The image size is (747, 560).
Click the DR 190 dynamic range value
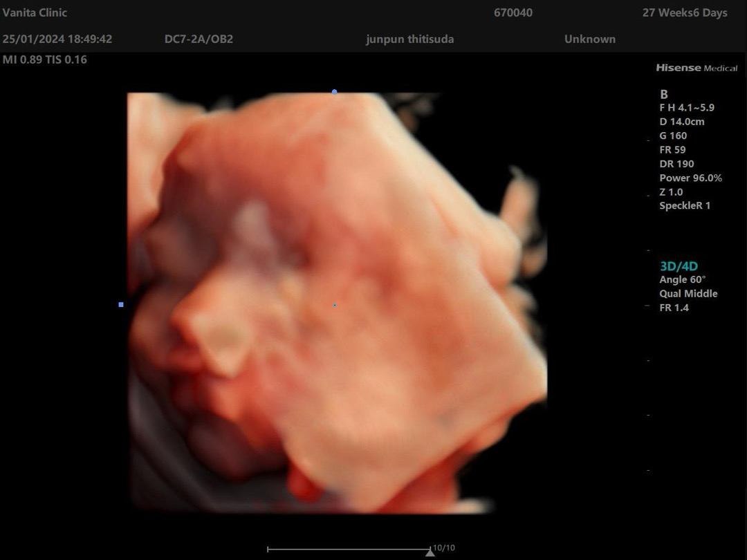pos(676,164)
